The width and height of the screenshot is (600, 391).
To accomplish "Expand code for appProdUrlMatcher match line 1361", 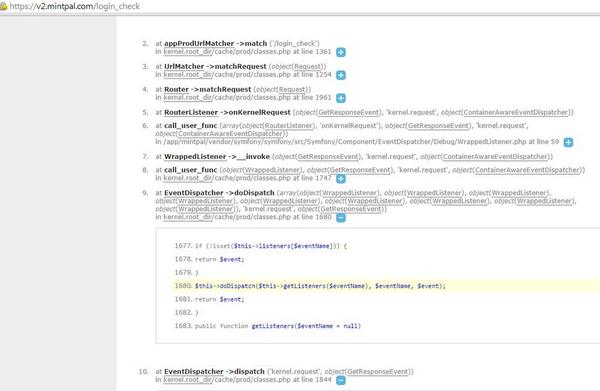I will click(x=341, y=52).
